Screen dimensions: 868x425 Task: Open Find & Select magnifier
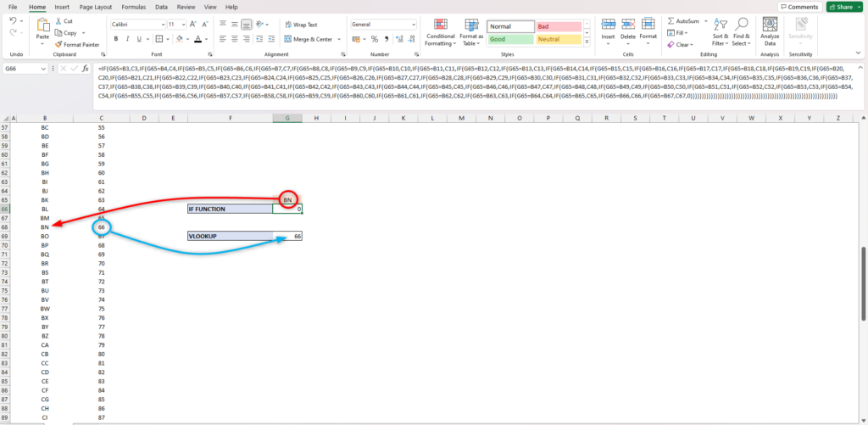point(740,32)
